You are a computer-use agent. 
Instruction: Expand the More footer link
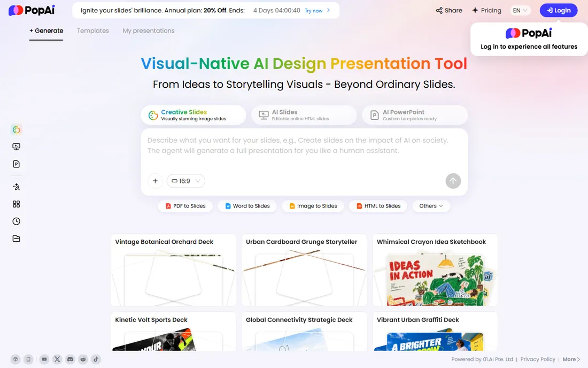571,359
